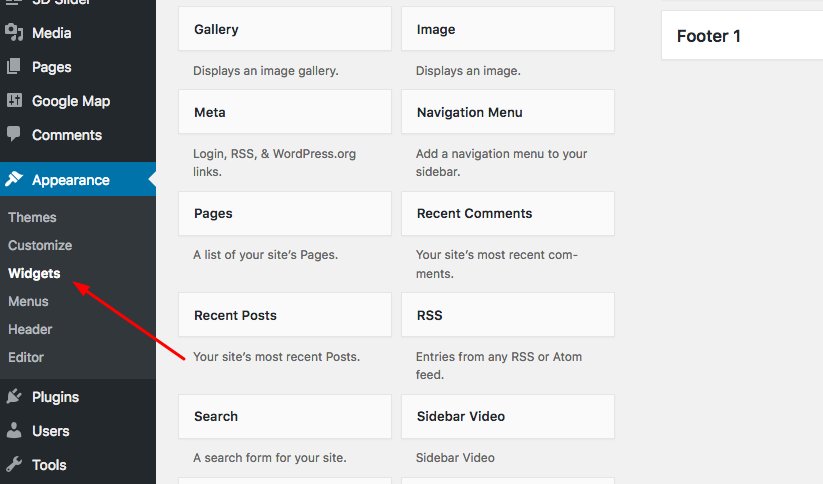Open the Pages admin menu
This screenshot has height=484, width=823.
click(x=78, y=67)
